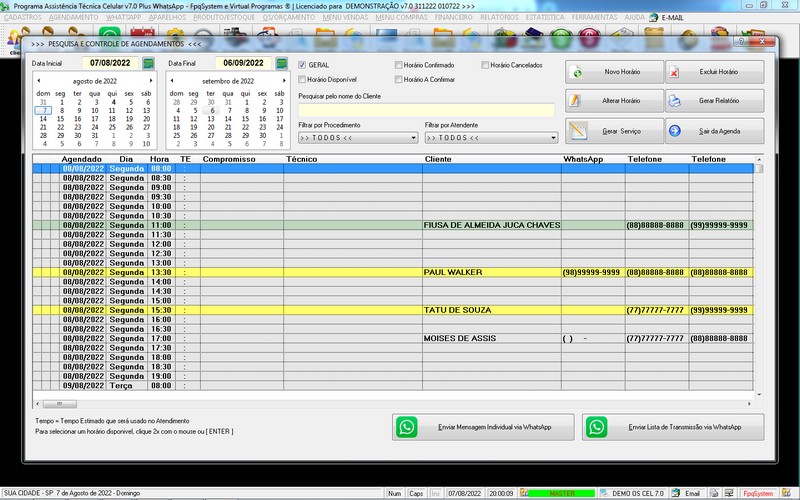
Task: Enable the Horário A Confirmar checkbox
Action: [398, 79]
